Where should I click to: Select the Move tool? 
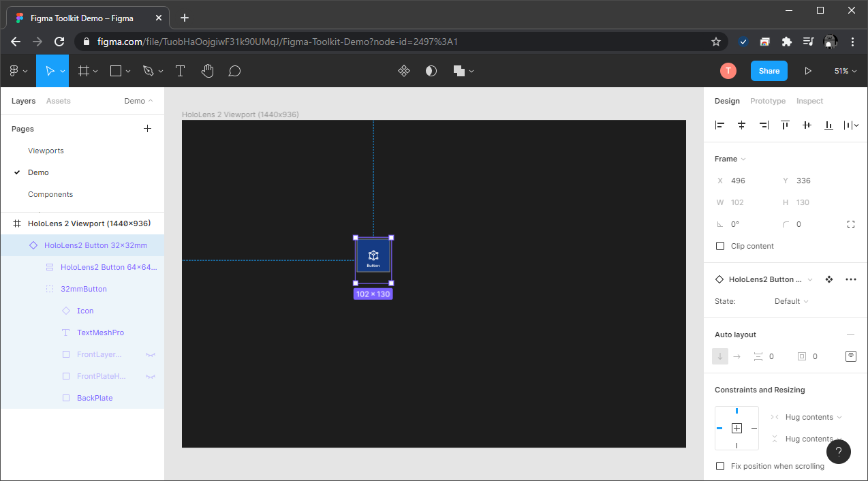[50, 71]
